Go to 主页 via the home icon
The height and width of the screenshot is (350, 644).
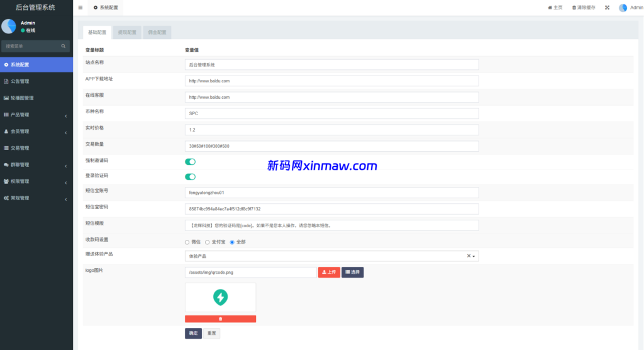click(x=555, y=8)
